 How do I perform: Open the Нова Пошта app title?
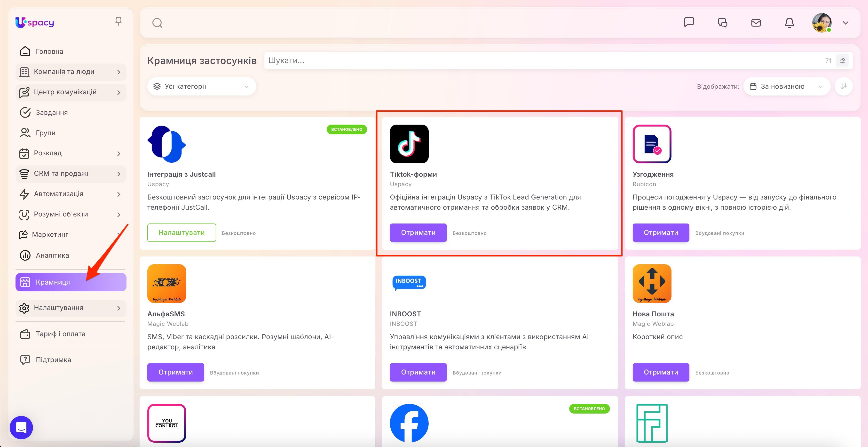[x=653, y=314]
